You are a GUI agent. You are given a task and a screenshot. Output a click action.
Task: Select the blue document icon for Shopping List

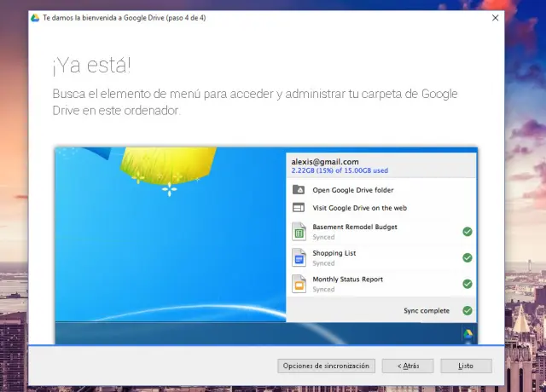pyautogui.click(x=299, y=257)
